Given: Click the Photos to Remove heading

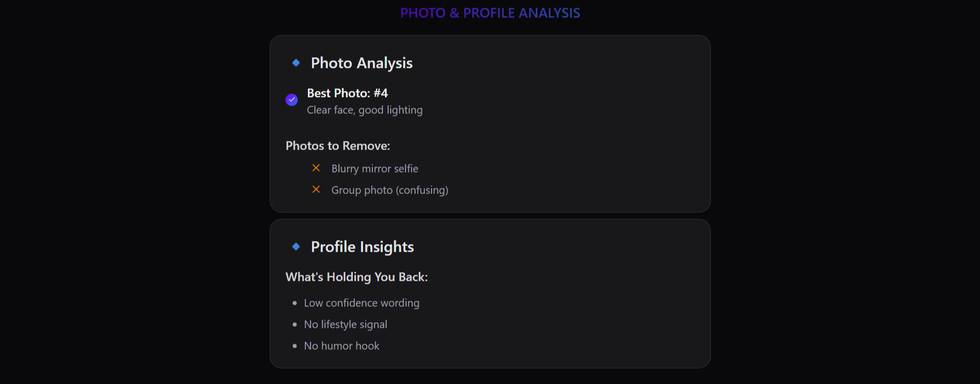Looking at the screenshot, I should click(338, 146).
